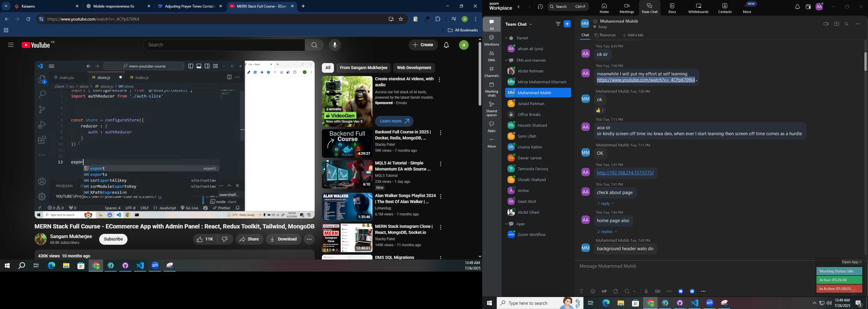Select From Sangam Mukherjee filter chip

pyautogui.click(x=363, y=68)
